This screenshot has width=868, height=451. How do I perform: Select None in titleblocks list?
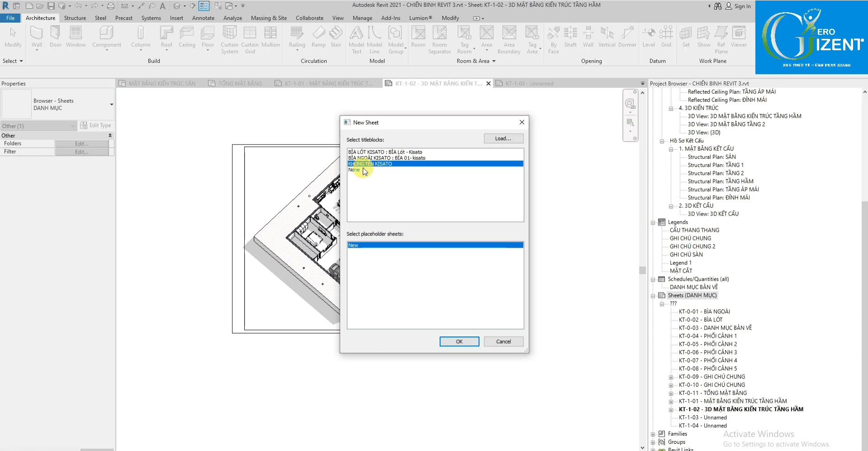(354, 170)
